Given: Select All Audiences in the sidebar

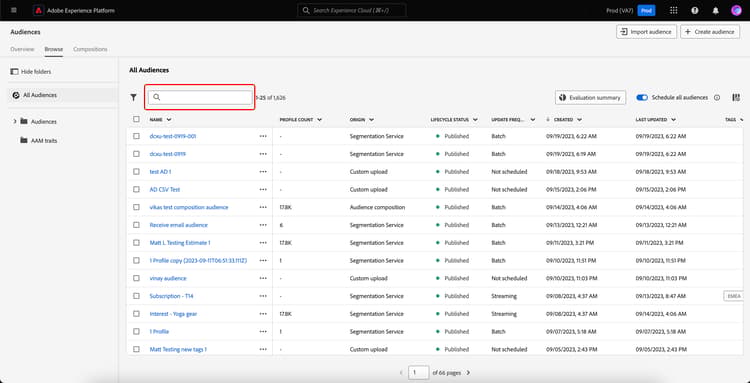Looking at the screenshot, I should [63, 95].
